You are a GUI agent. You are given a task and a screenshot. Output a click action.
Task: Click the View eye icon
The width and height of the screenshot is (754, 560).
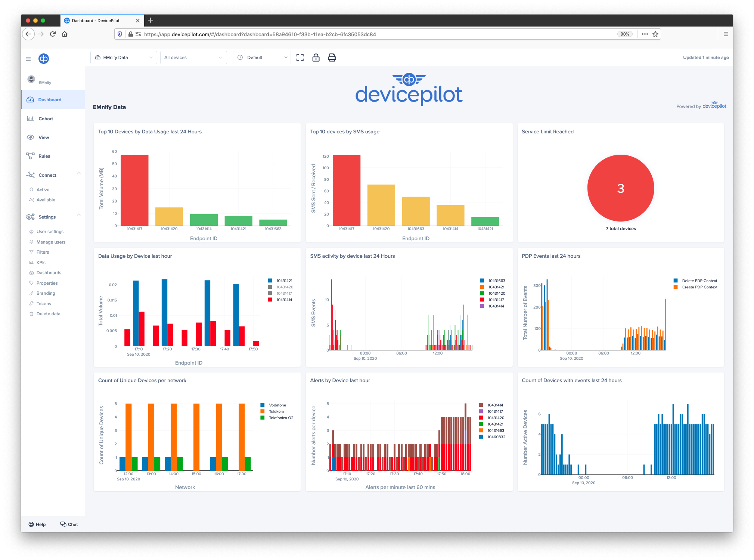click(x=30, y=137)
